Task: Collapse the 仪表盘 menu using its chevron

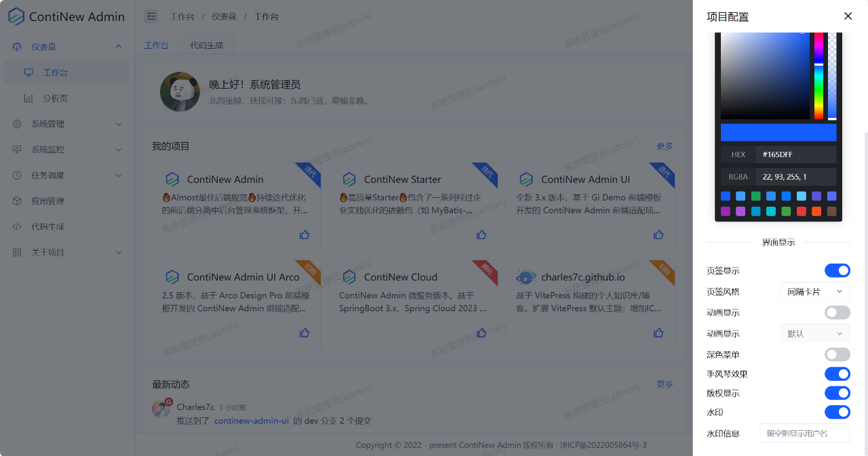Action: (119, 47)
